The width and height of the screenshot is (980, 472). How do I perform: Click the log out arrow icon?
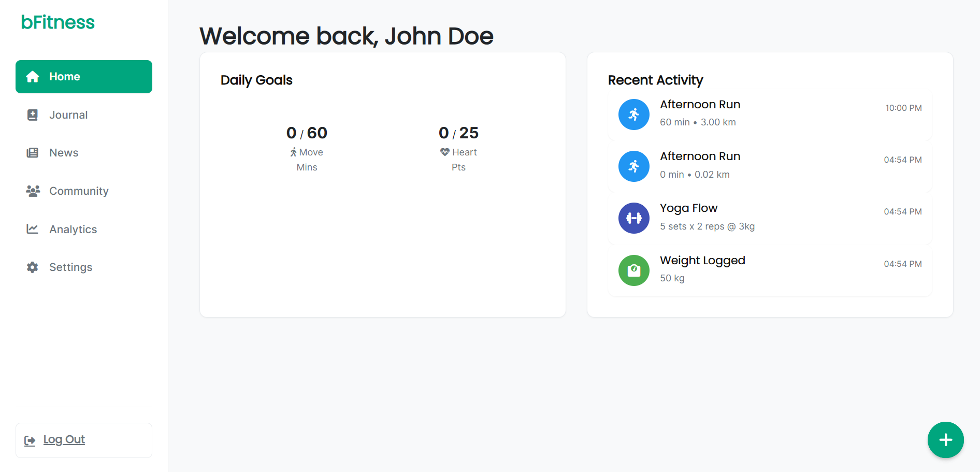(x=31, y=440)
